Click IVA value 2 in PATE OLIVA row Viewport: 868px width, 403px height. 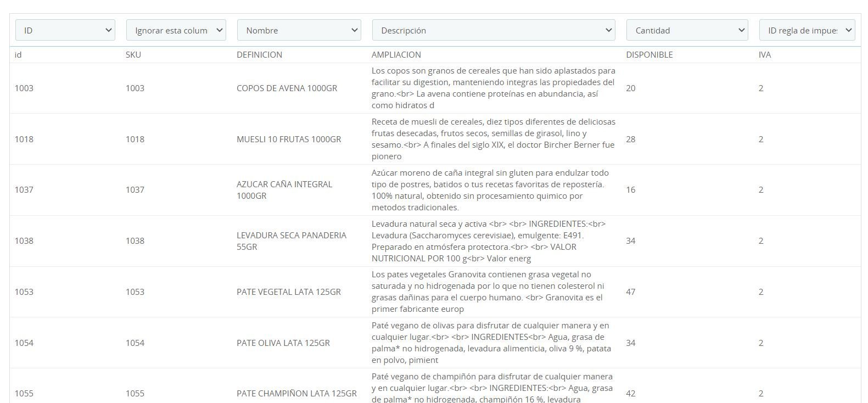[x=761, y=343]
